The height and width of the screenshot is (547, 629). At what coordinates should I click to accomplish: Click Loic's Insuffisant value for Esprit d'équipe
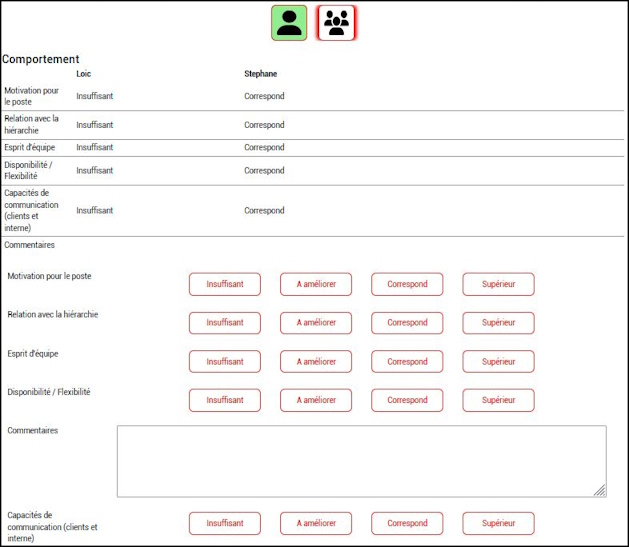coord(95,147)
